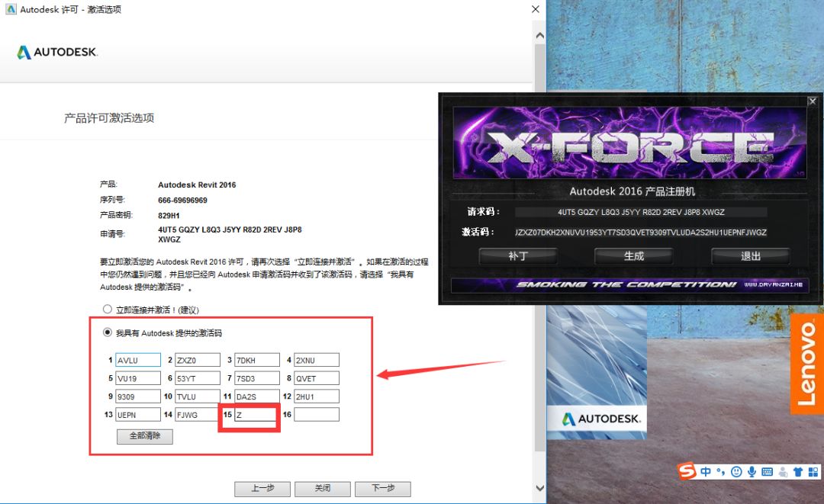Click the heading 产品许可激活选项
Screen dimensions: 824x504
point(109,118)
